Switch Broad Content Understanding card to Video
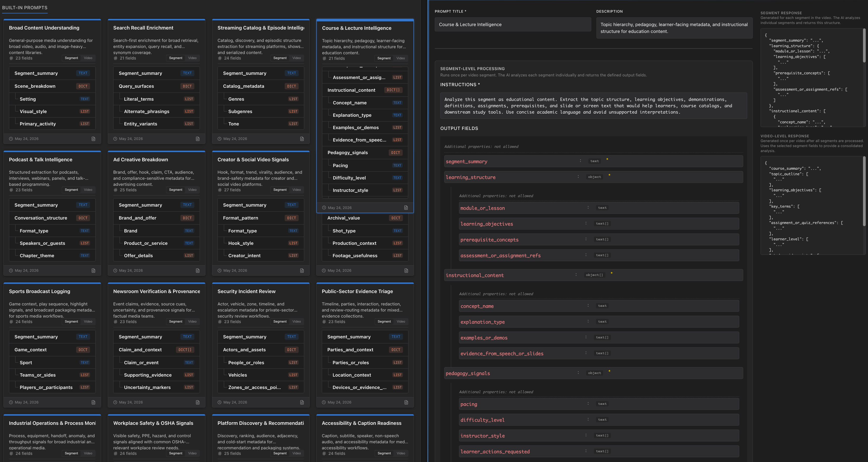The height and width of the screenshot is (462, 868). [x=88, y=58]
